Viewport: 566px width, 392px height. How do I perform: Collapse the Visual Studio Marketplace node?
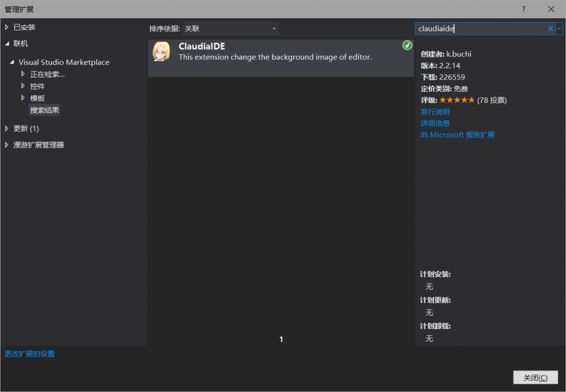(x=12, y=62)
